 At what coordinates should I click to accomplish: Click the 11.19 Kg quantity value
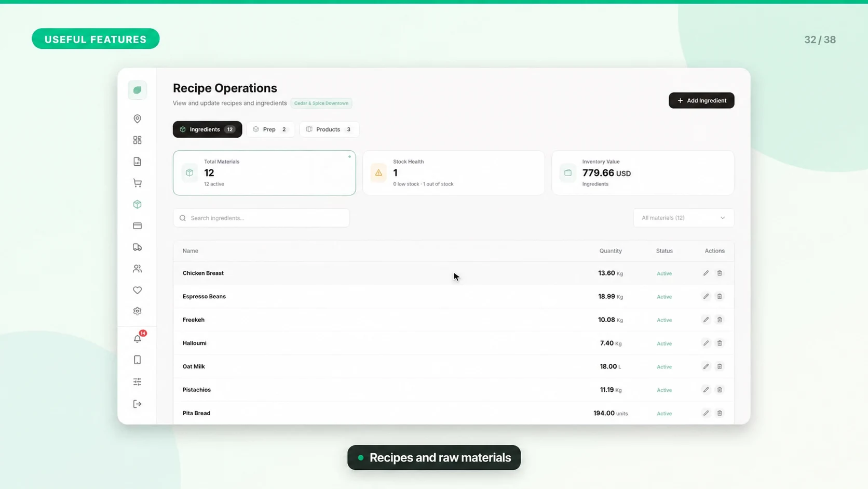coord(611,390)
